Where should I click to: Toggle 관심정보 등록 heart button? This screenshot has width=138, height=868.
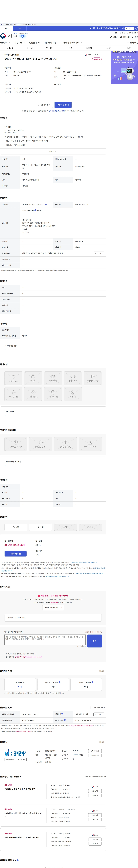coord(44,105)
